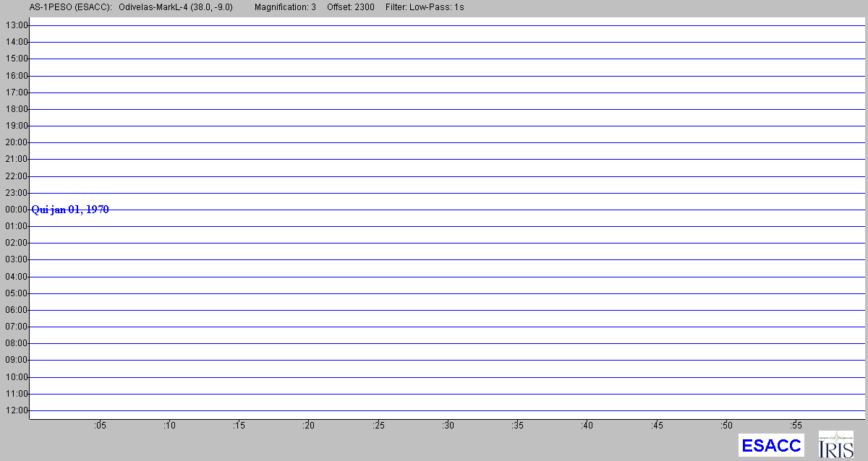This screenshot has height=461, width=868.
Task: Select the 12:00 hour trace label
Action: [16, 410]
